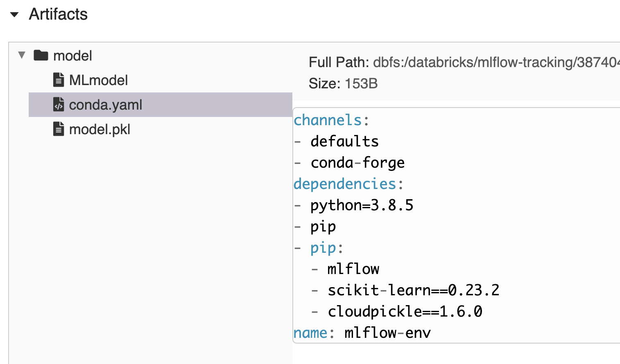The width and height of the screenshot is (620, 364).
Task: Click the 153B size value
Action: pyautogui.click(x=361, y=83)
